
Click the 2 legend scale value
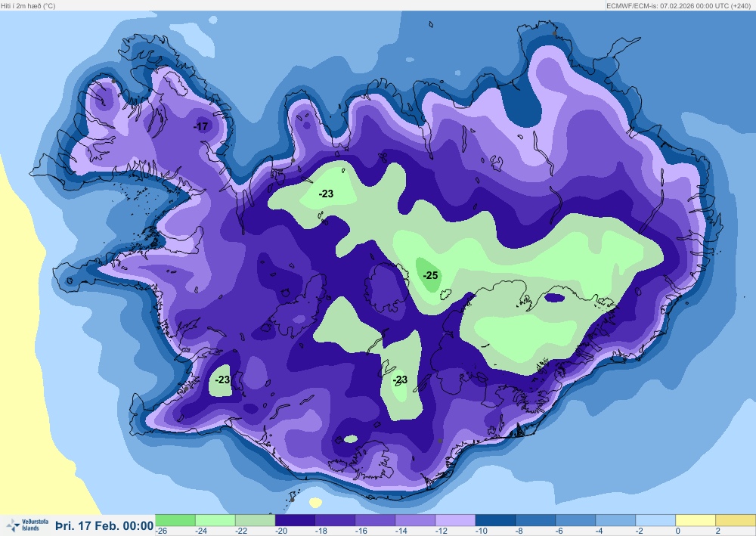click(717, 531)
